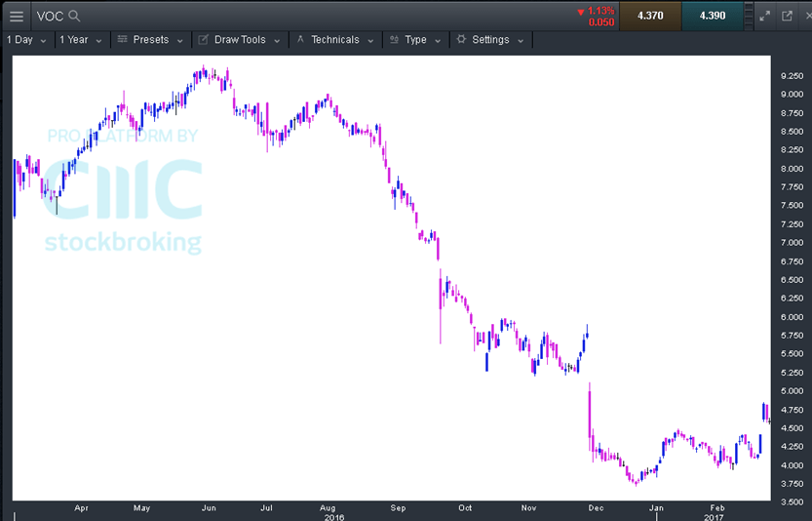Click the Dec label on time axis
This screenshot has width=812, height=521.
point(596,508)
